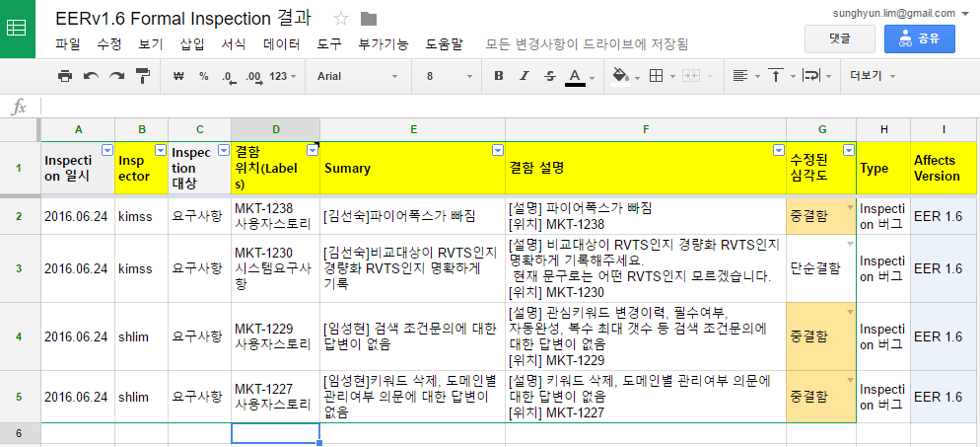Open the font size 8 dropdown
Viewport: 980px width, 447px height.
450,76
